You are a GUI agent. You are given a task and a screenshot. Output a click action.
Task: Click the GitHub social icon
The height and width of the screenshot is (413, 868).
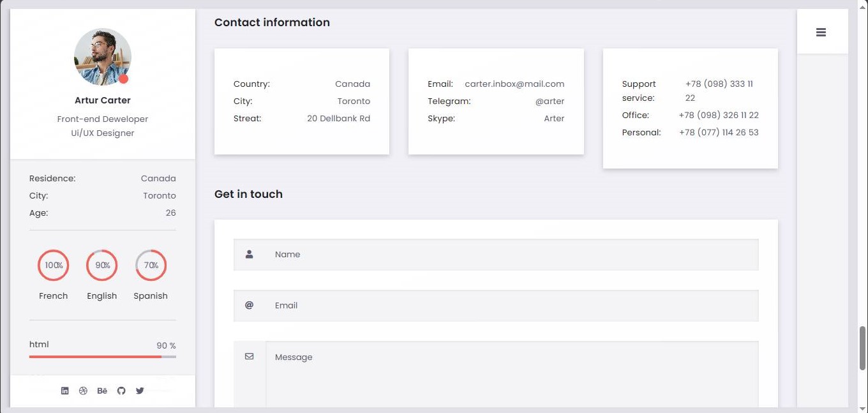coord(121,391)
